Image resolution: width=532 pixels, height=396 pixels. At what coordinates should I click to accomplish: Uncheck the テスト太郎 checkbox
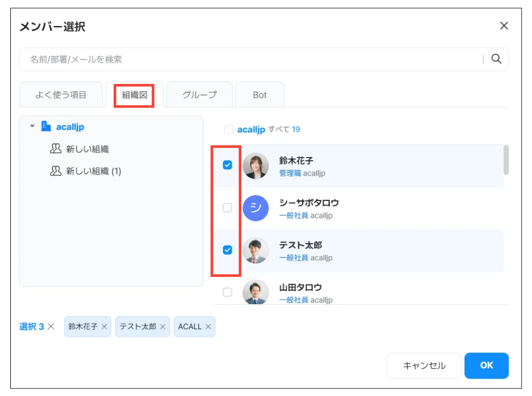click(228, 250)
